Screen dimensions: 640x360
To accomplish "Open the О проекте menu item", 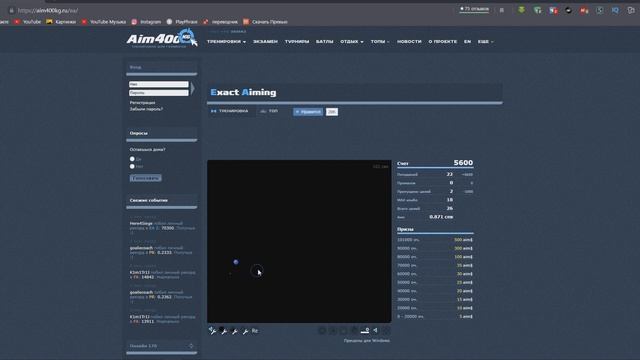I will (442, 42).
